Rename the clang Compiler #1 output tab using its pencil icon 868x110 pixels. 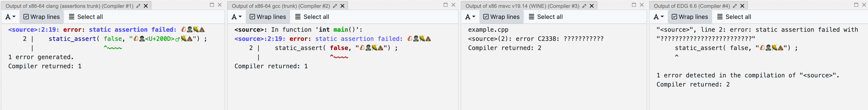pyautogui.click(x=138, y=6)
